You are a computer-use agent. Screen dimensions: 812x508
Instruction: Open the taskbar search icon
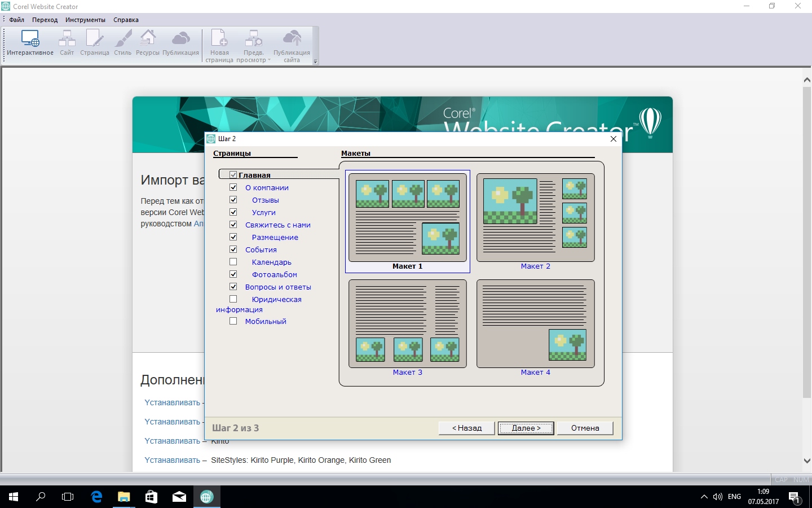(41, 497)
